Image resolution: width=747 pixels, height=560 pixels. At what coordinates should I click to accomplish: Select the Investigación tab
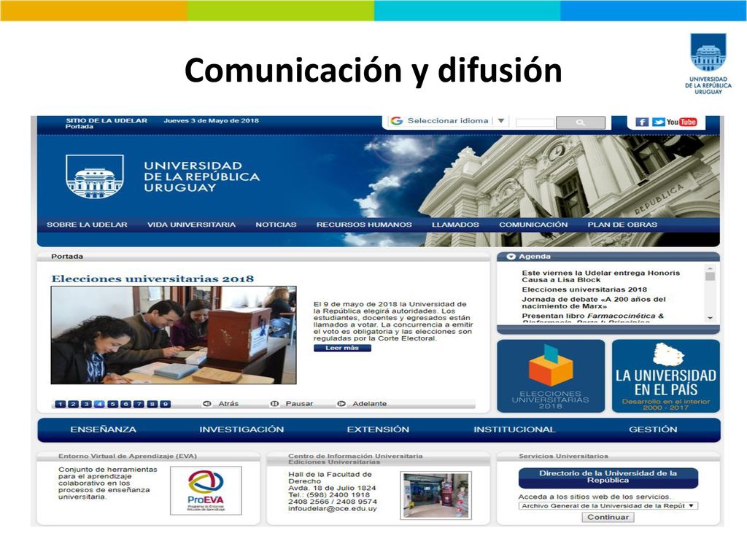[241, 429]
